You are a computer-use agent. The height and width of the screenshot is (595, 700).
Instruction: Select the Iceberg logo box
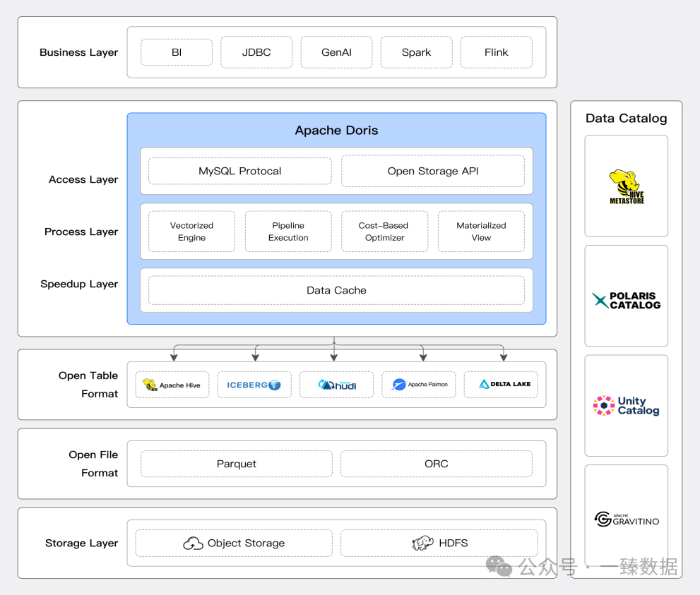[x=254, y=385]
